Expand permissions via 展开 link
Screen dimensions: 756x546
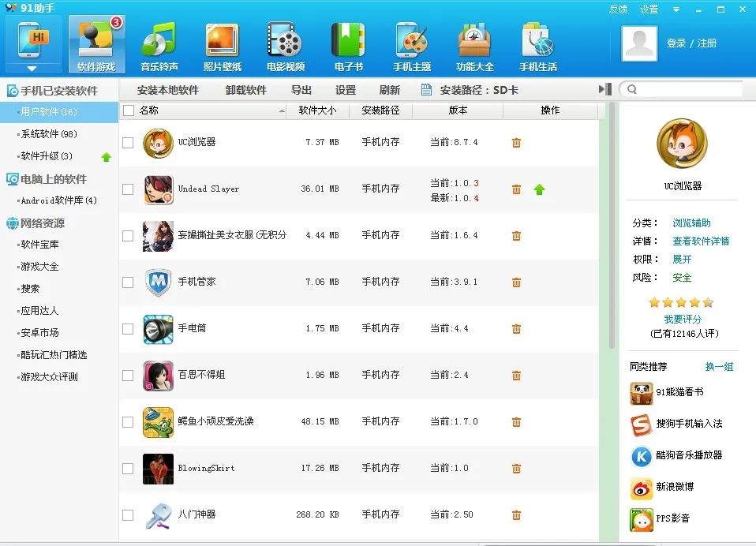tap(682, 260)
